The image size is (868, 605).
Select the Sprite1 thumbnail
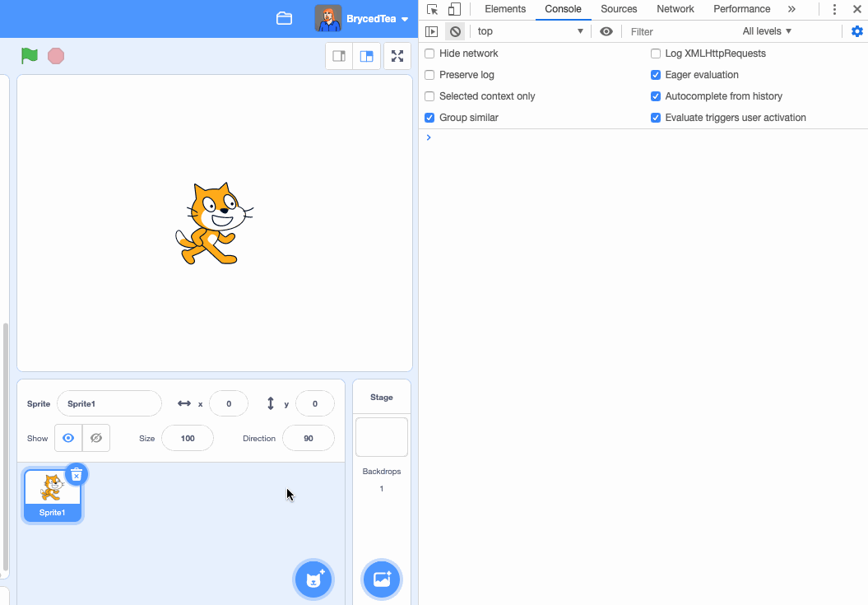(53, 496)
